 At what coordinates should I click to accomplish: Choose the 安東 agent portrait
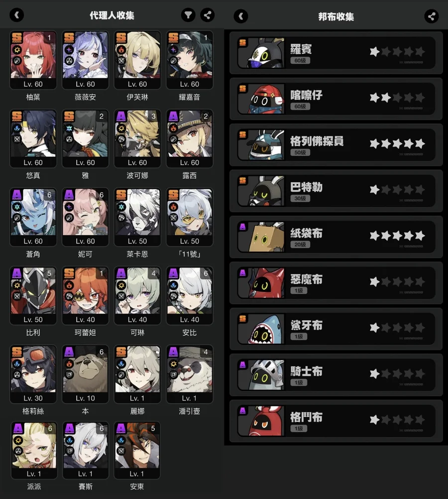137,450
